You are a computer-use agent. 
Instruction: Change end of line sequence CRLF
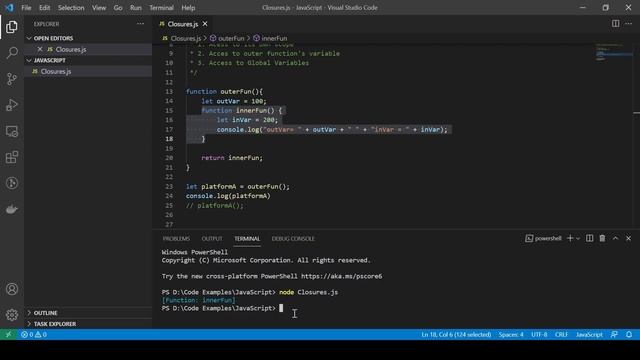click(561, 334)
